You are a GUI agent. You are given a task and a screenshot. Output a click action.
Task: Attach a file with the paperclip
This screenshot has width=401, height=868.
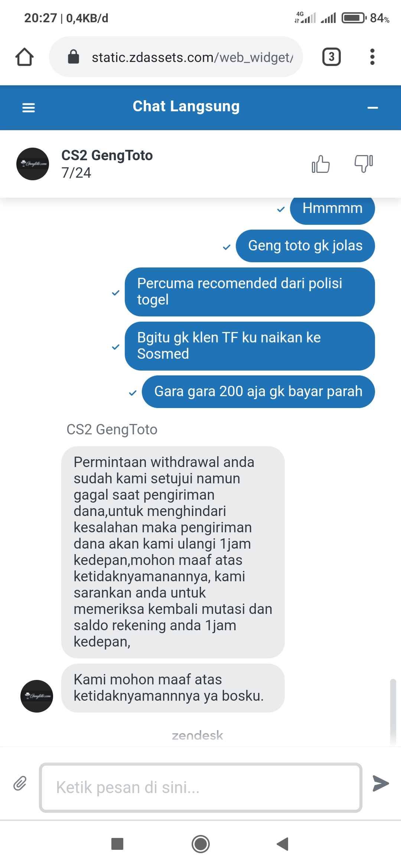tap(20, 783)
